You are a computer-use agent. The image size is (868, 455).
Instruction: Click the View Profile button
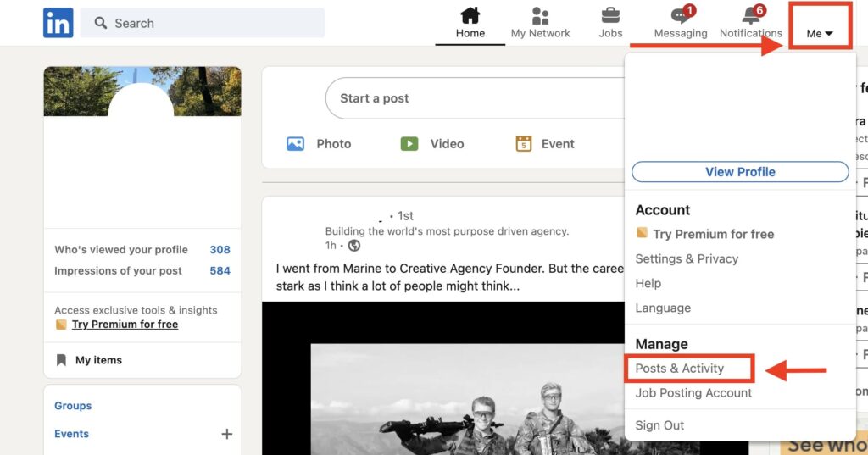point(740,172)
